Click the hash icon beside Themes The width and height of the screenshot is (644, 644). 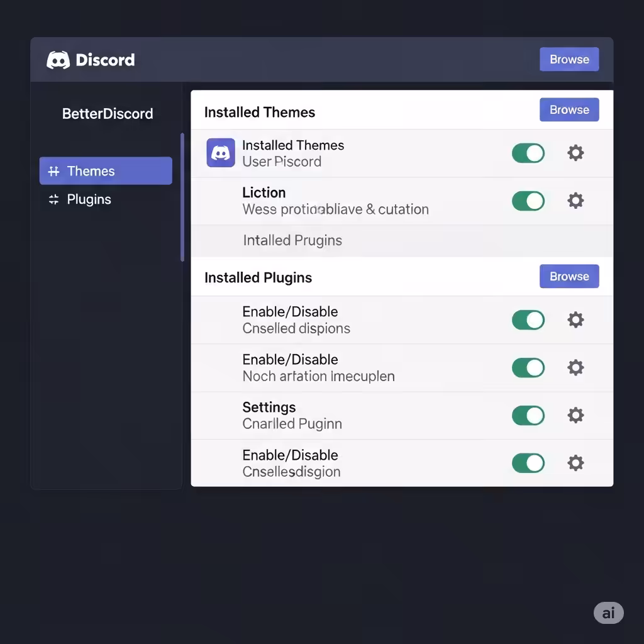(54, 171)
